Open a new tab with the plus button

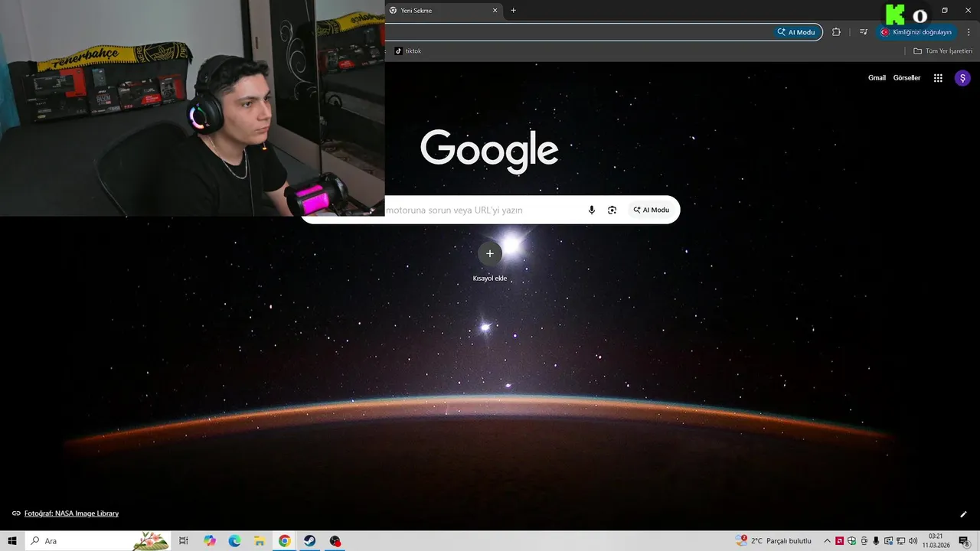pos(514,11)
